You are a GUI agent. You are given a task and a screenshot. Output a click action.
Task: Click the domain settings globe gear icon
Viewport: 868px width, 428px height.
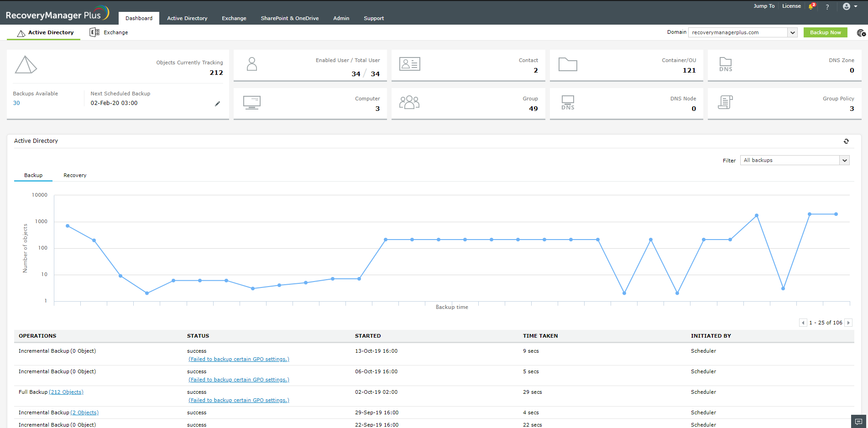[x=861, y=33]
